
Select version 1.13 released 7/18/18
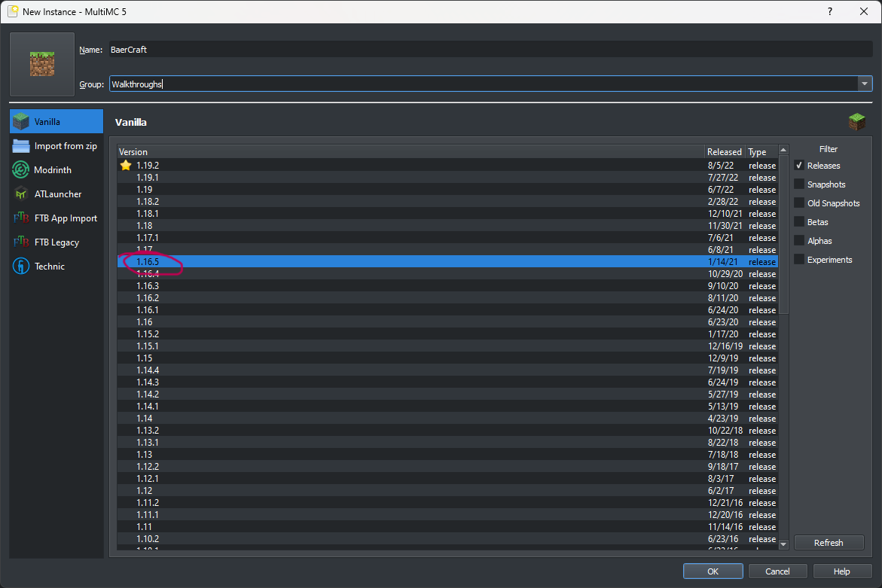point(447,454)
